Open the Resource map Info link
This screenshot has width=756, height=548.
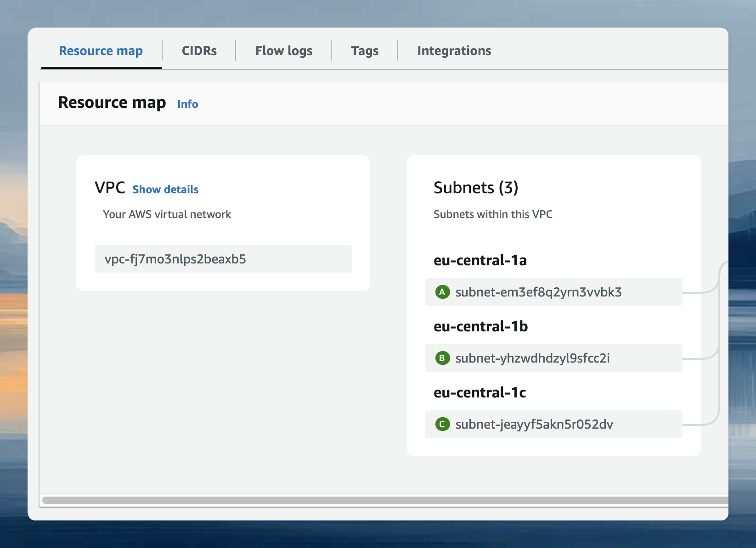point(187,104)
